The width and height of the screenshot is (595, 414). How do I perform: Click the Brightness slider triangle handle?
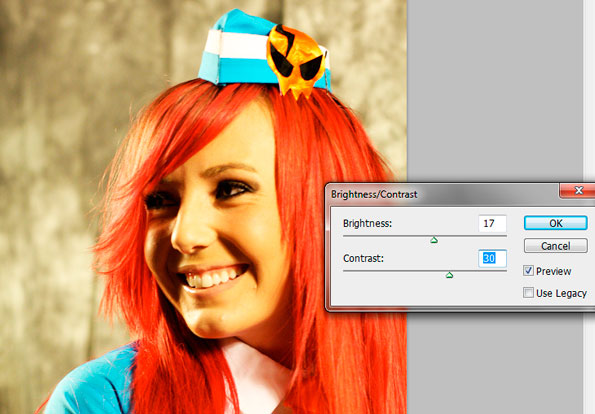[x=434, y=240]
